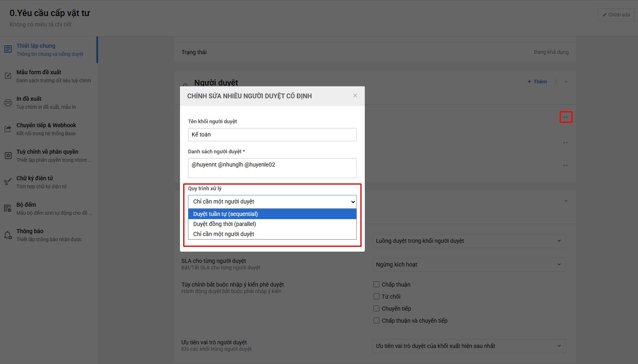
Task: Open the Ngừng kích hoạt SLA dropdown
Action: 469,264
